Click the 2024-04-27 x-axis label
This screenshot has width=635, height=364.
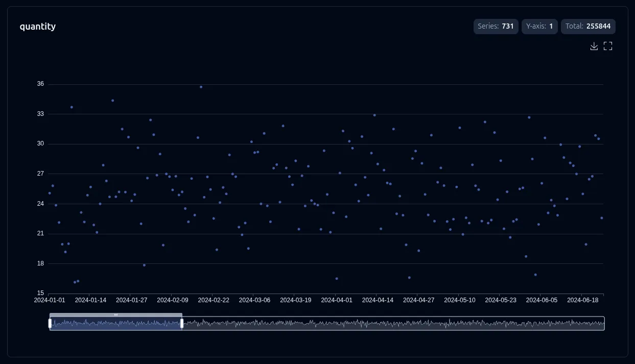[418, 300]
